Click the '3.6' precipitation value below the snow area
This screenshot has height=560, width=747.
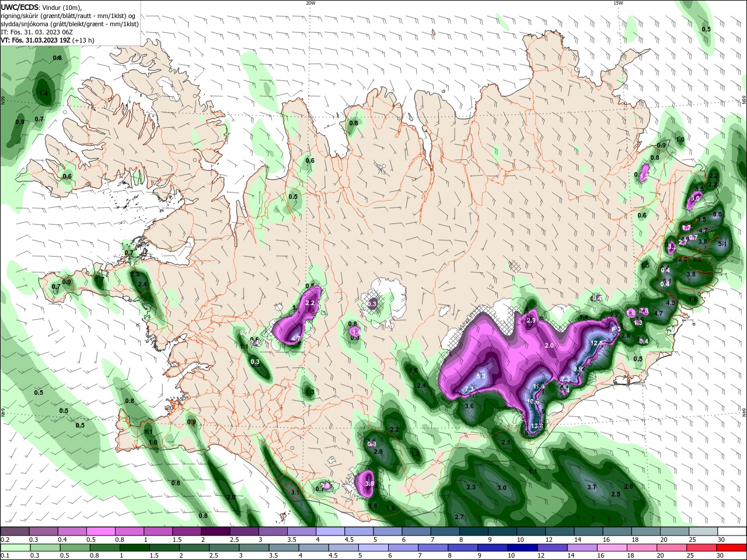(x=469, y=406)
